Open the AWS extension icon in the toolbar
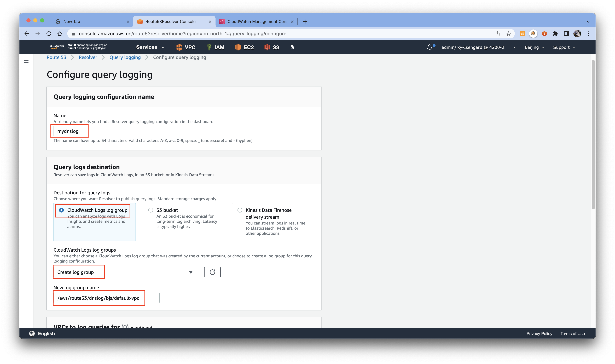The height and width of the screenshot is (364, 615). [x=522, y=34]
